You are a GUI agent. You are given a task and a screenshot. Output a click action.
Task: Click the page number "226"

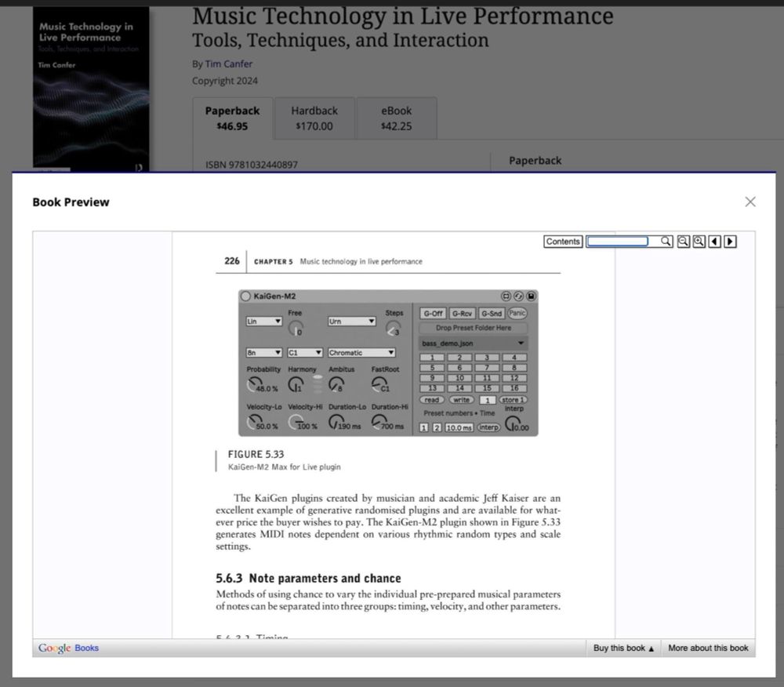click(x=232, y=261)
